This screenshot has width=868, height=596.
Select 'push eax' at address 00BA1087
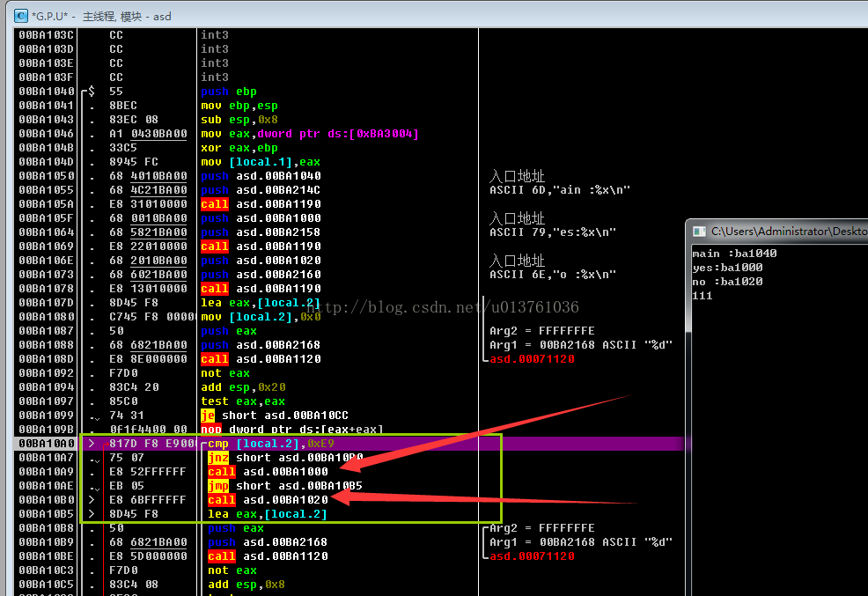coord(229,331)
